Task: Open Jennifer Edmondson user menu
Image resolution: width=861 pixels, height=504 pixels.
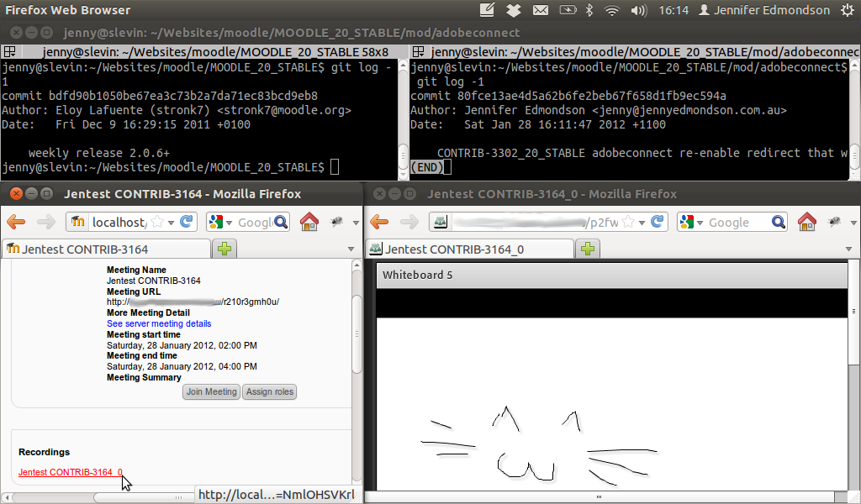Action: pyautogui.click(x=763, y=10)
